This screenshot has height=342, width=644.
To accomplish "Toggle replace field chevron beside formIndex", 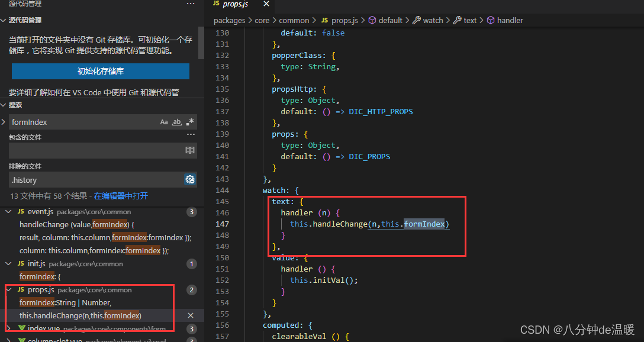I will [x=4, y=122].
